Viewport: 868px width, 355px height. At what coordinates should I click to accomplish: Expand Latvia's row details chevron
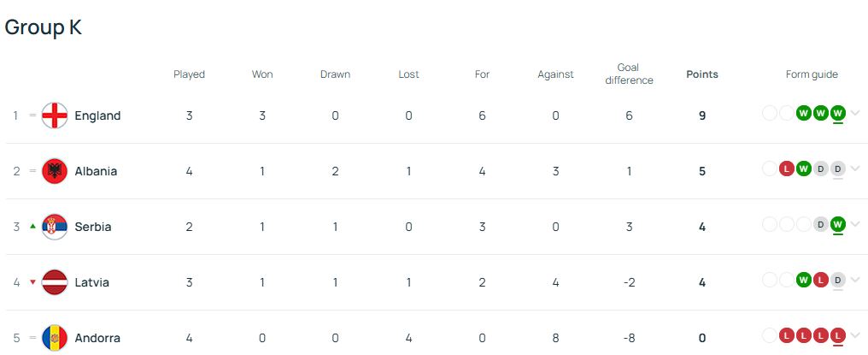pyautogui.click(x=855, y=280)
